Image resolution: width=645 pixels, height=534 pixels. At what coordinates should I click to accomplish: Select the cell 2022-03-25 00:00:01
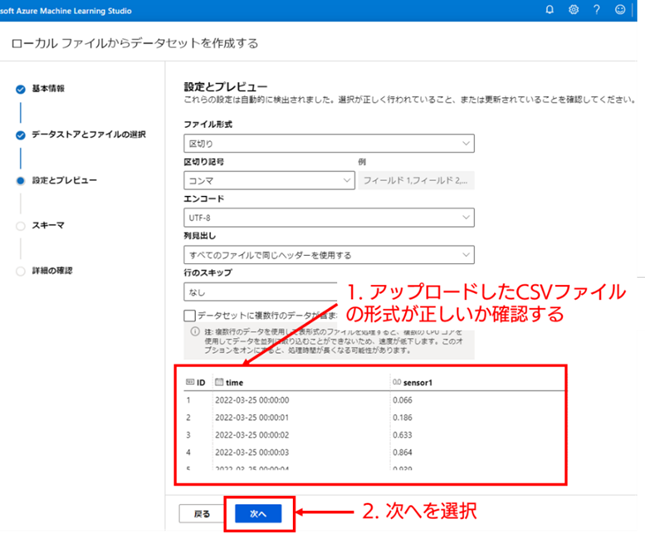click(x=252, y=417)
